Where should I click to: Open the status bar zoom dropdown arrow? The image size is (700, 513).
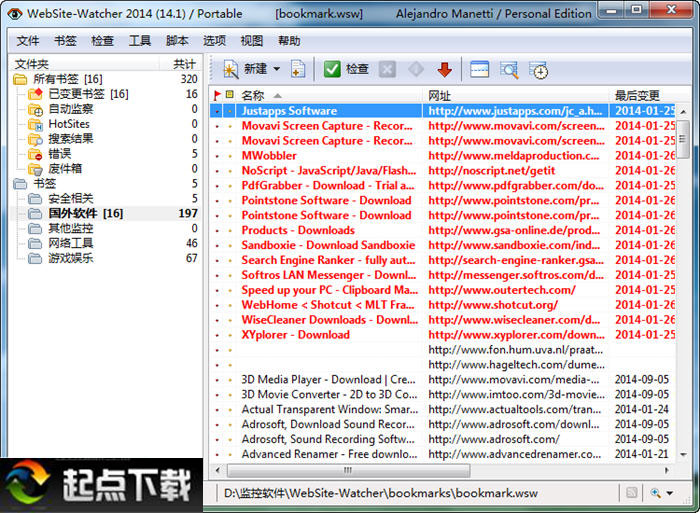670,493
